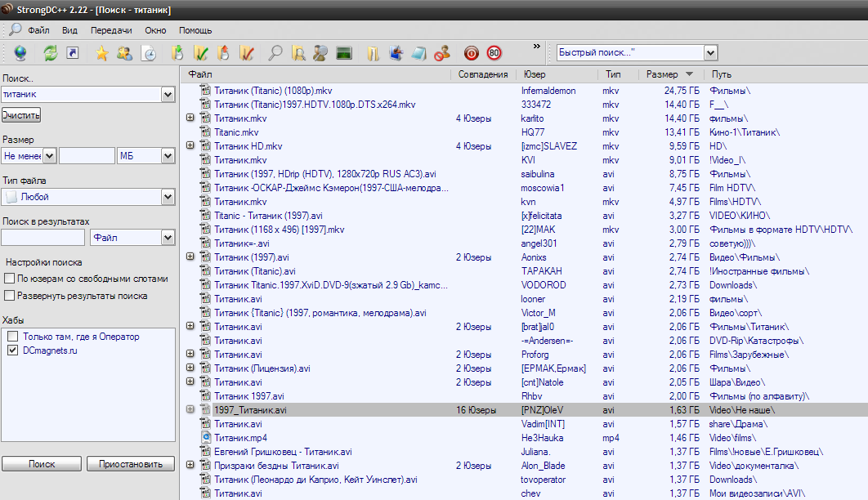Open the file type dropdown showing Любой
Screen dimensions: 868x500
click(88, 197)
